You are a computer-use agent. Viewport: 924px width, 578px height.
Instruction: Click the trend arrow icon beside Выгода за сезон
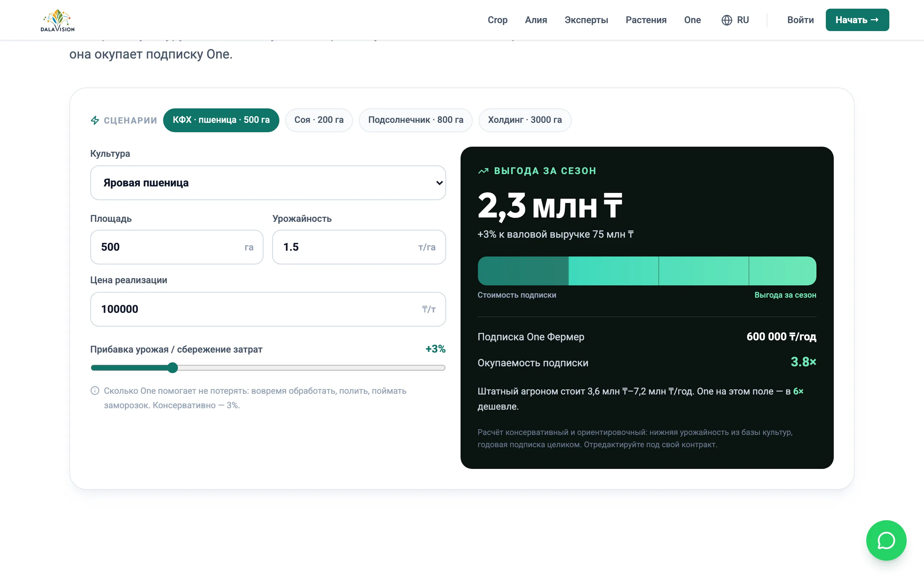click(483, 171)
